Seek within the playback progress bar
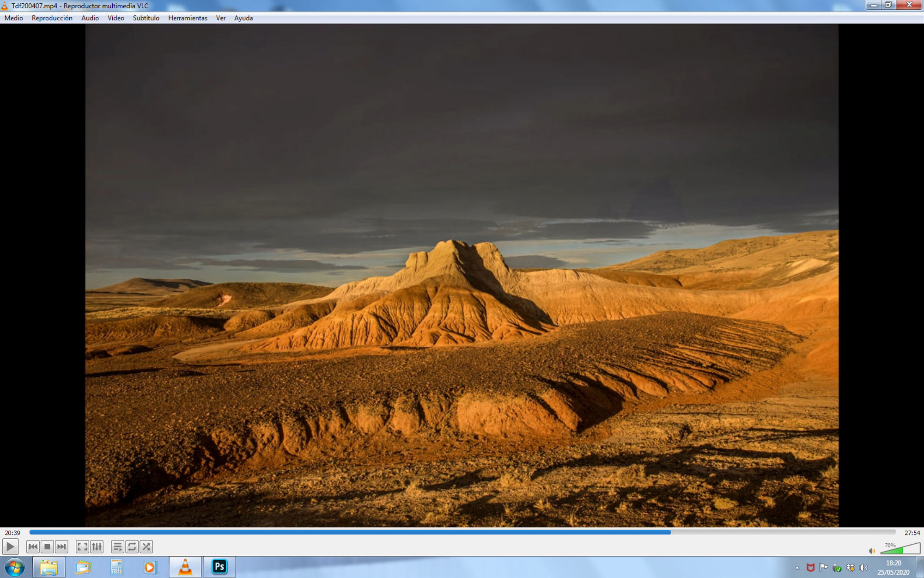This screenshot has height=578, width=924. 462,532
